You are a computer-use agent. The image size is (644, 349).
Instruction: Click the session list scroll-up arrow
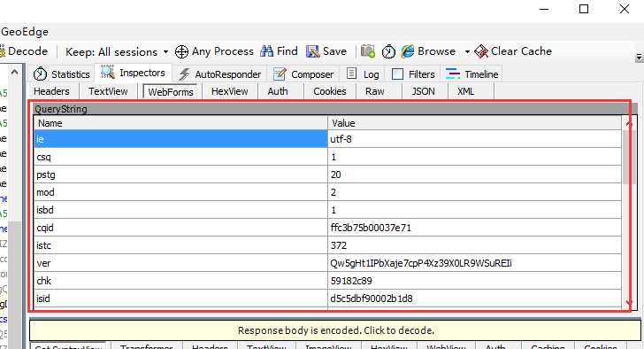(x=14, y=73)
